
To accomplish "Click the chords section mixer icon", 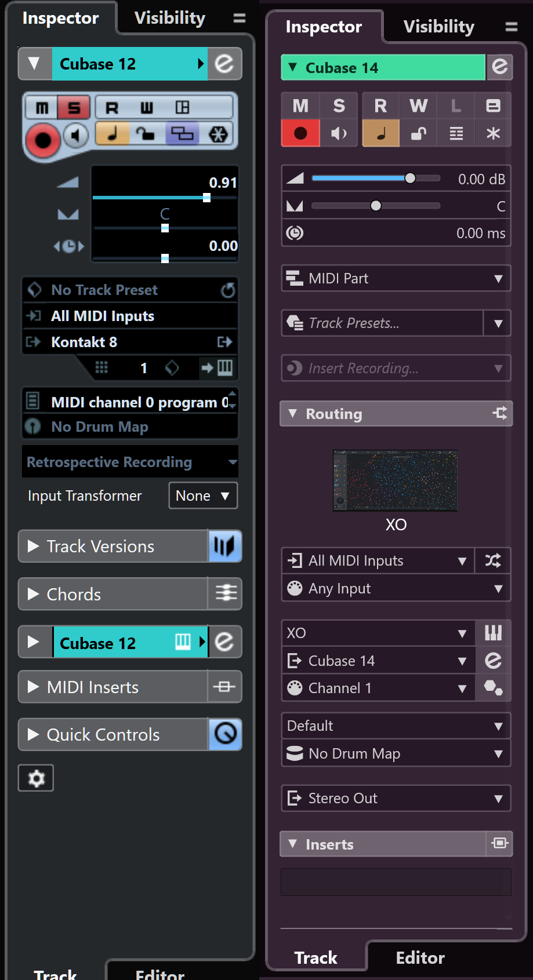I will [226, 593].
